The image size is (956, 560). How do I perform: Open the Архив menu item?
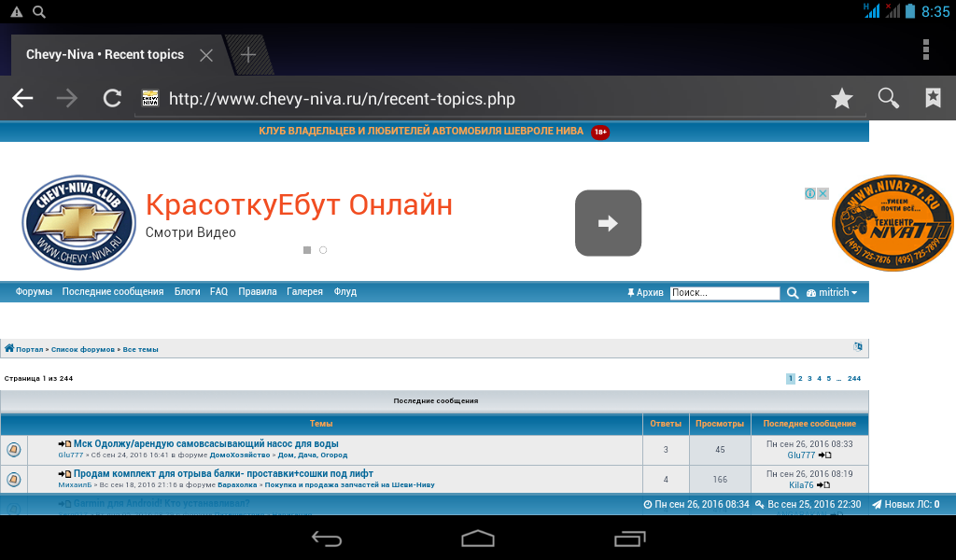[645, 293]
